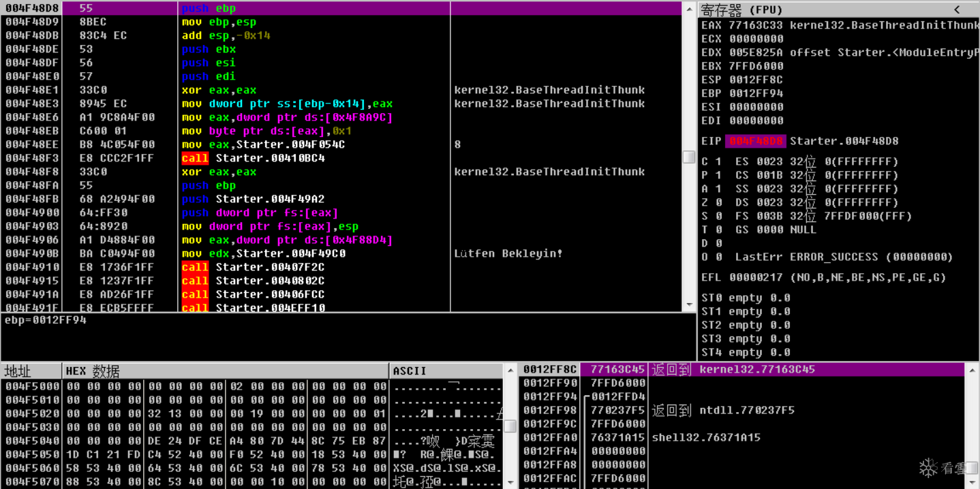Select the stack row at 0012FF94

click(x=742, y=396)
